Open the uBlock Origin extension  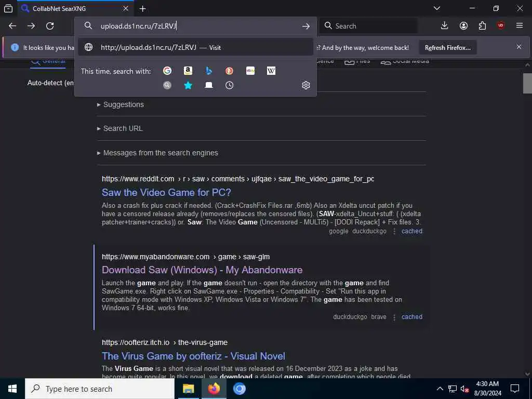tap(501, 26)
